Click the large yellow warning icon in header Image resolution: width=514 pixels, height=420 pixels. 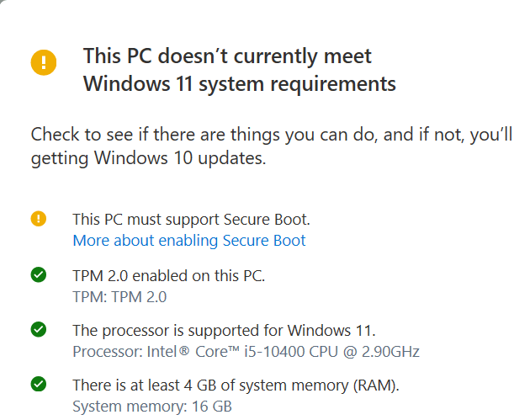[x=43, y=61]
